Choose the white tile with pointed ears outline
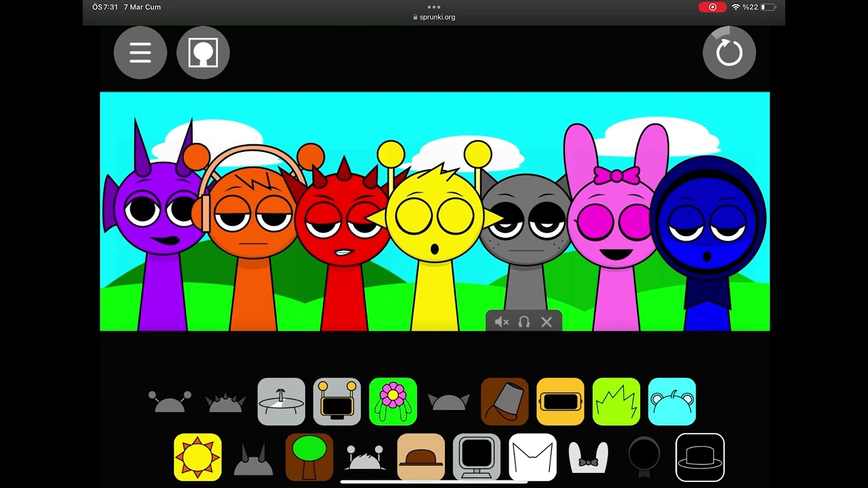The width and height of the screenshot is (868, 488). [x=532, y=457]
